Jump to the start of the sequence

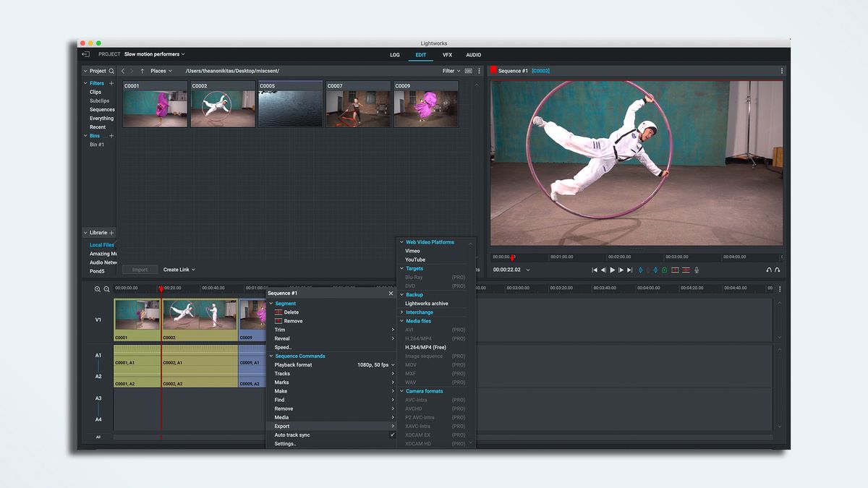click(595, 270)
